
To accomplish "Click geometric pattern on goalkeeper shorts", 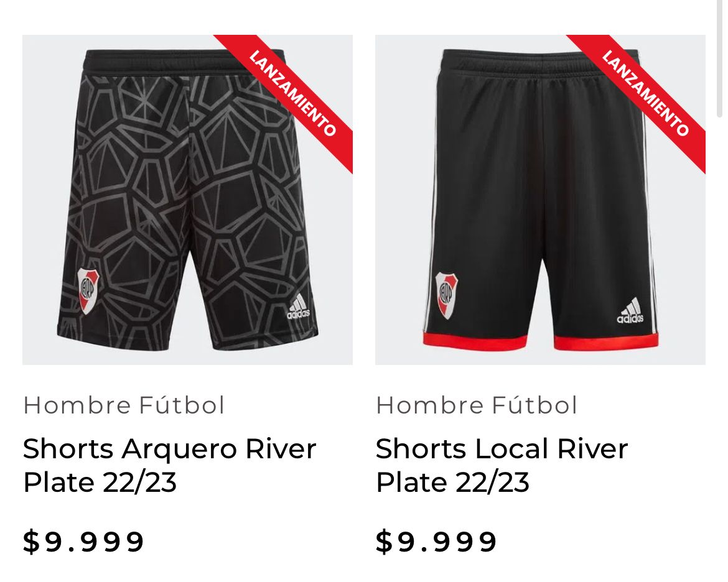I will [185, 195].
